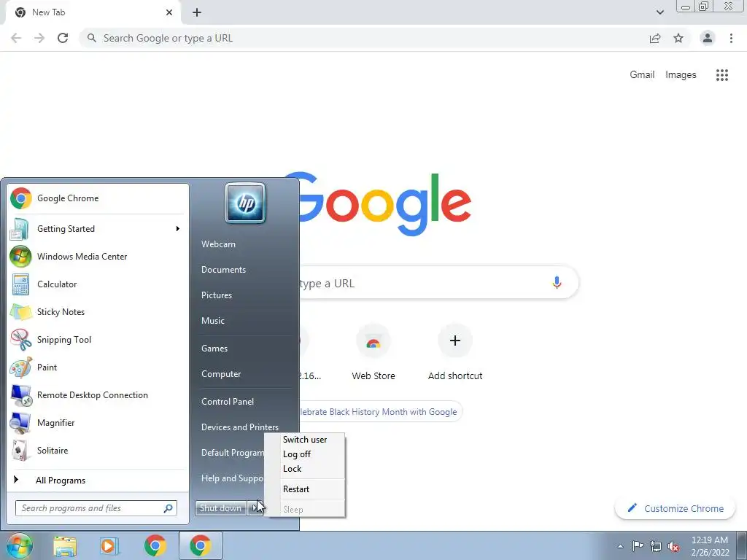Open the Google apps grid
The height and width of the screenshot is (560, 747).
click(721, 75)
